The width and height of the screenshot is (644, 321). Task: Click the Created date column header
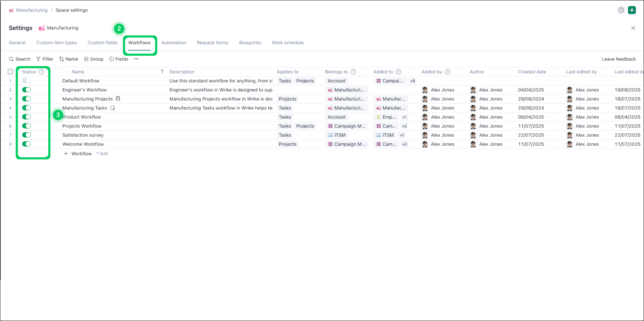coord(532,71)
